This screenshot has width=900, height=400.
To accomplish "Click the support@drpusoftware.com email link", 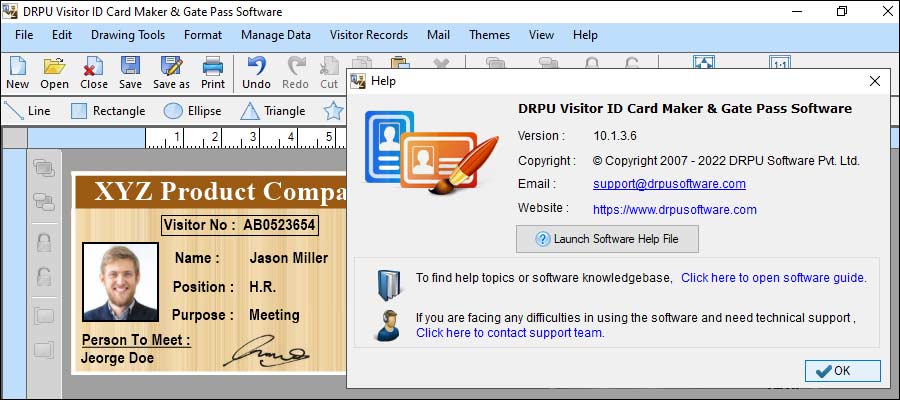I will click(x=669, y=184).
